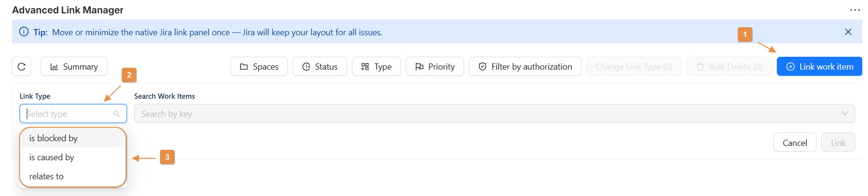Choose "is caused by" link type

point(52,157)
